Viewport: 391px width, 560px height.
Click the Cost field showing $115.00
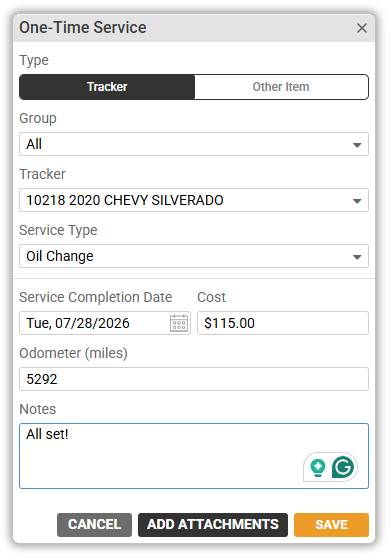coord(283,323)
